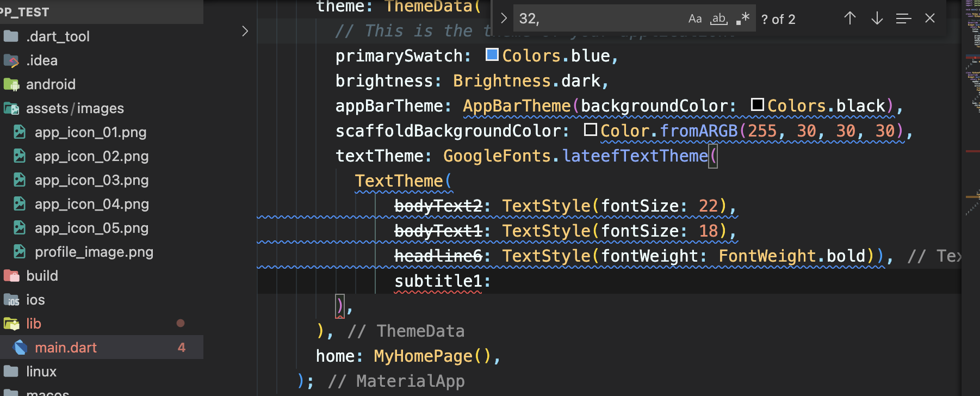980x396 pixels.
Task: Click image icon of app_icon_05.png
Action: click(20, 228)
